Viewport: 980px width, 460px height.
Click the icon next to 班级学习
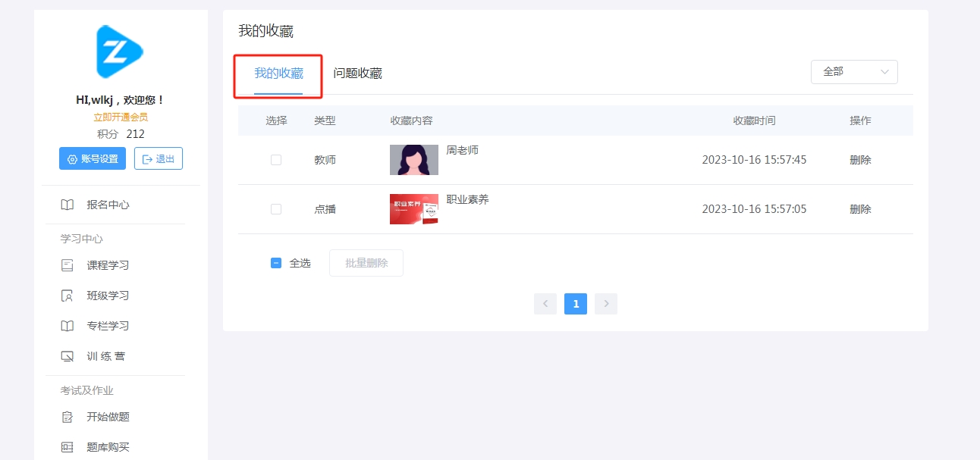[68, 296]
